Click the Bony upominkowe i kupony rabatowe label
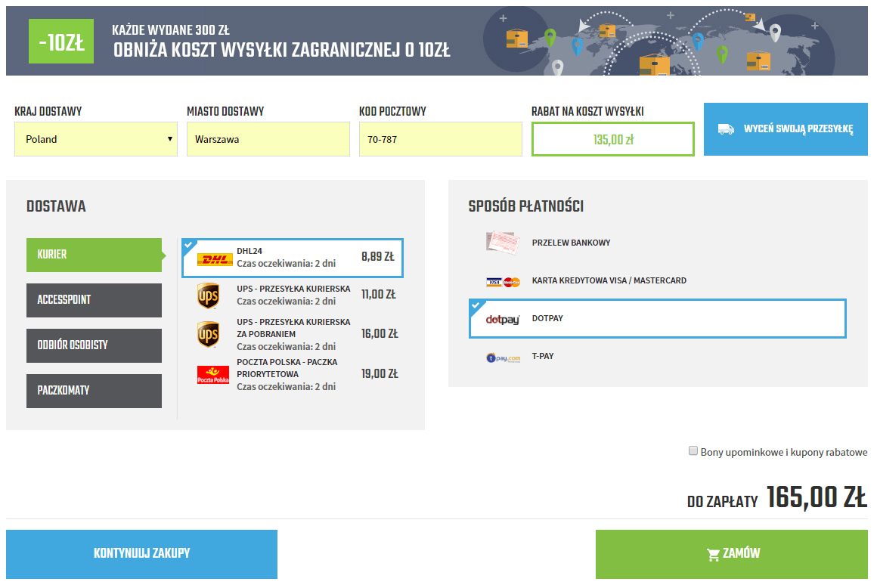 pyautogui.click(x=784, y=452)
